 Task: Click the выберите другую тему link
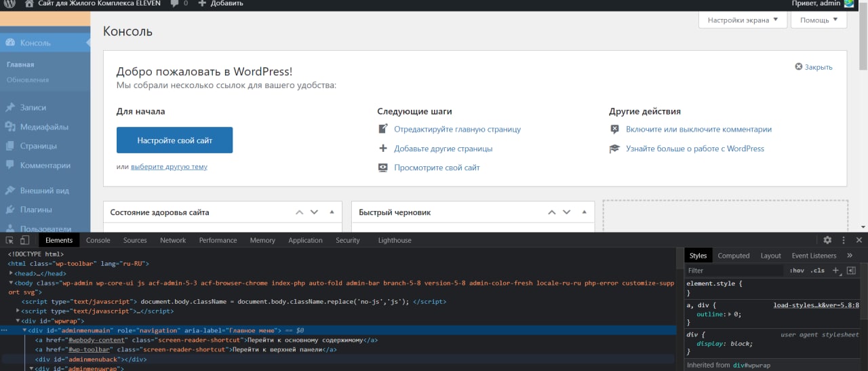pyautogui.click(x=169, y=166)
